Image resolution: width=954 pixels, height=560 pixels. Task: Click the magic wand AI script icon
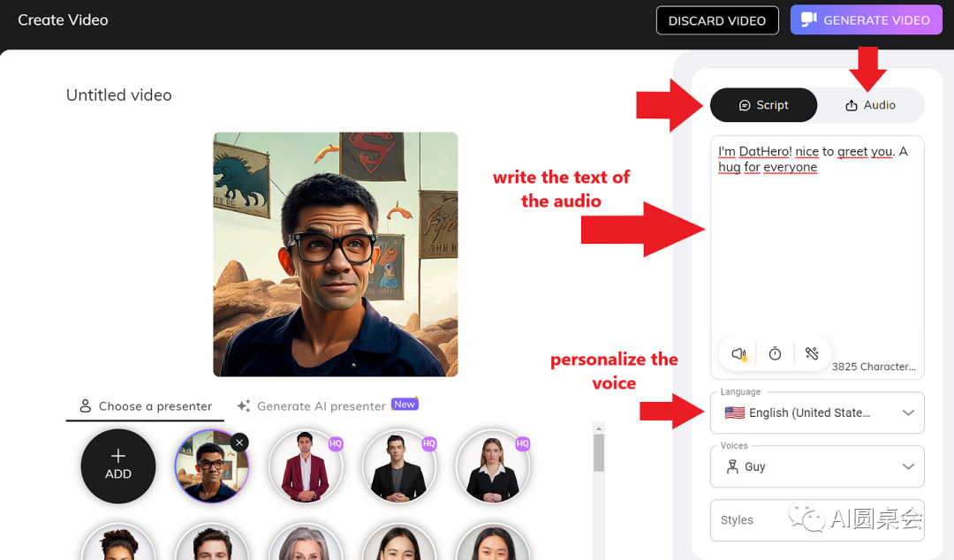[x=812, y=353]
